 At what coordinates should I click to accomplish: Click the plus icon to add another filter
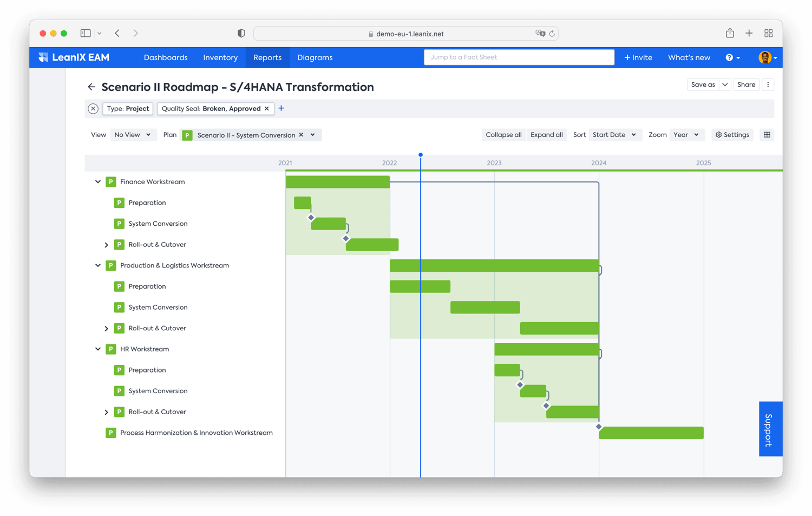[281, 108]
